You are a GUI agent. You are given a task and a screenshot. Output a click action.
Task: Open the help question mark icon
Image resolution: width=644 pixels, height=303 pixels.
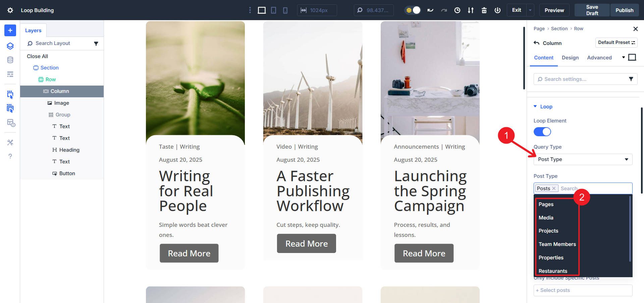tap(10, 156)
